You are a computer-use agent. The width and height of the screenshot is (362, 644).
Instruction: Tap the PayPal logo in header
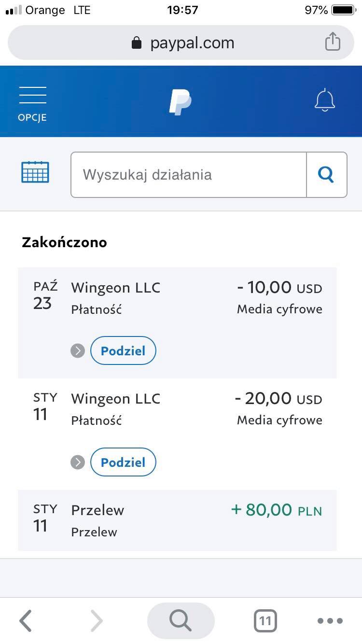click(x=181, y=102)
